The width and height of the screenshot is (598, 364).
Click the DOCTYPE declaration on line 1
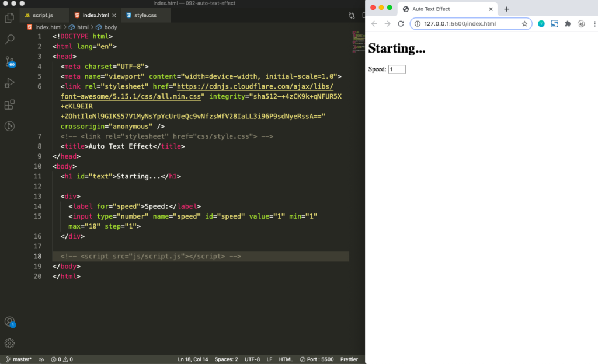tap(82, 37)
